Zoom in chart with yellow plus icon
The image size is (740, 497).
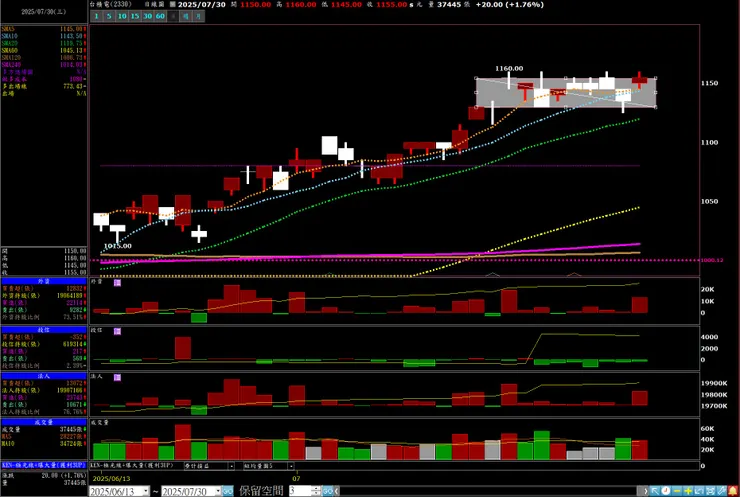[688, 491]
